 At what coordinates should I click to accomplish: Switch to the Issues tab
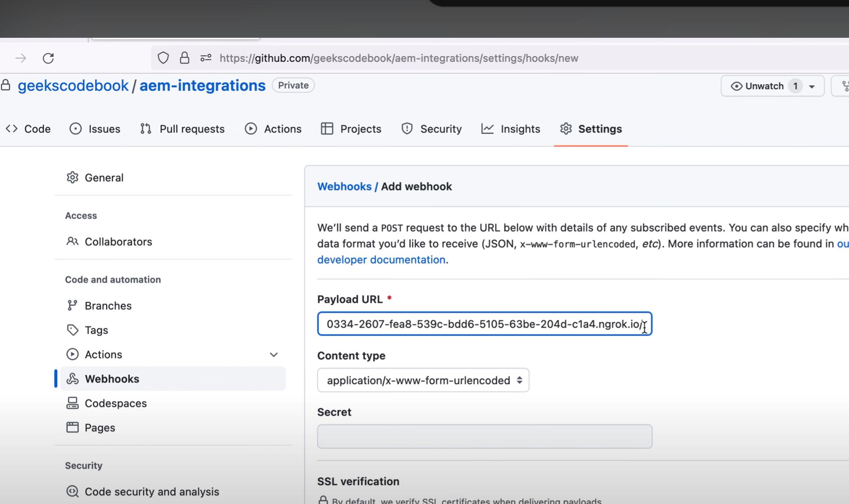(95, 129)
